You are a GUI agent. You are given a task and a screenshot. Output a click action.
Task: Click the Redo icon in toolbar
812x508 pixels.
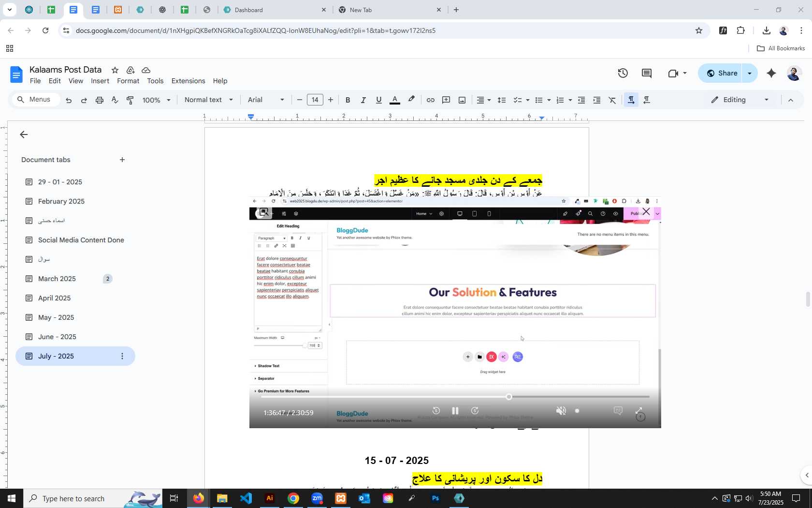84,100
